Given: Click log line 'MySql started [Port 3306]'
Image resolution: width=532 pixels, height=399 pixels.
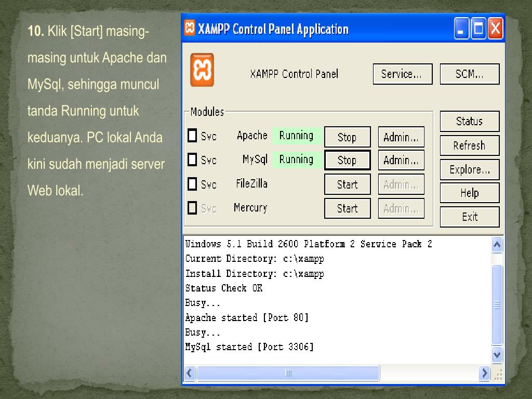Looking at the screenshot, I should (x=249, y=347).
